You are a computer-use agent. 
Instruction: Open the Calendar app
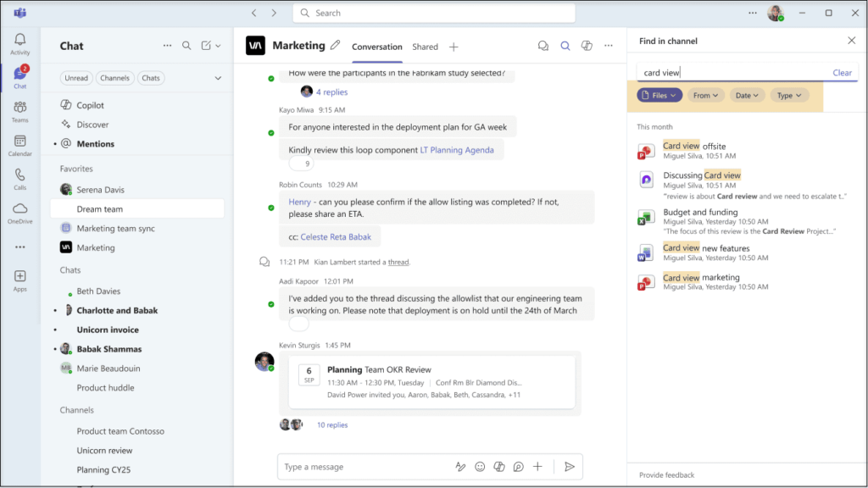coord(20,146)
